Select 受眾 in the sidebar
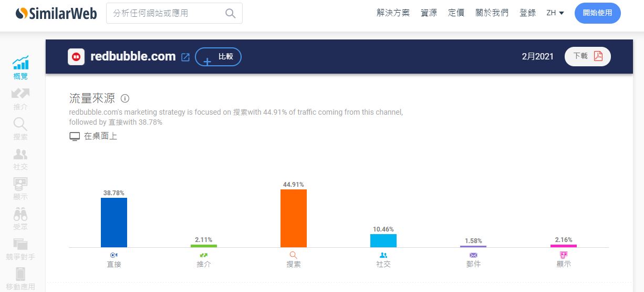The height and width of the screenshot is (292, 644). coord(20,219)
